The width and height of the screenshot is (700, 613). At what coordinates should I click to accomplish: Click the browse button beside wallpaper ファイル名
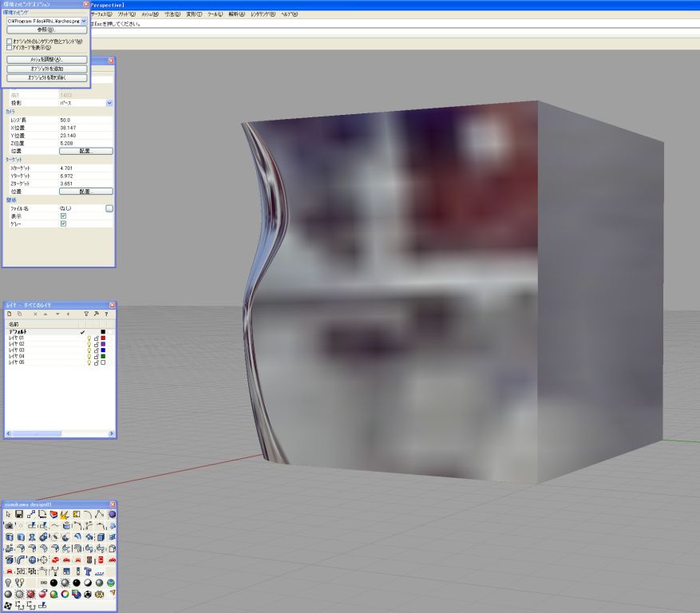pyautogui.click(x=109, y=208)
